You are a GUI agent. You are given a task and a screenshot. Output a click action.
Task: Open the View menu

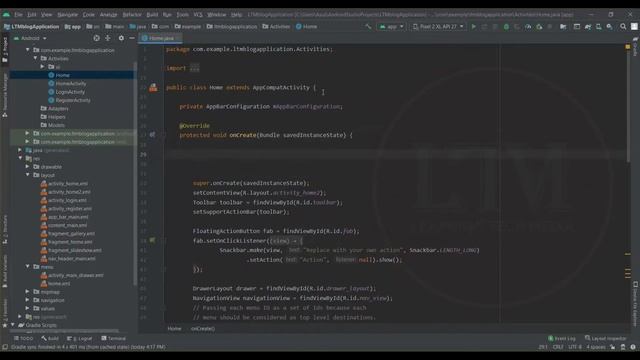point(47,14)
